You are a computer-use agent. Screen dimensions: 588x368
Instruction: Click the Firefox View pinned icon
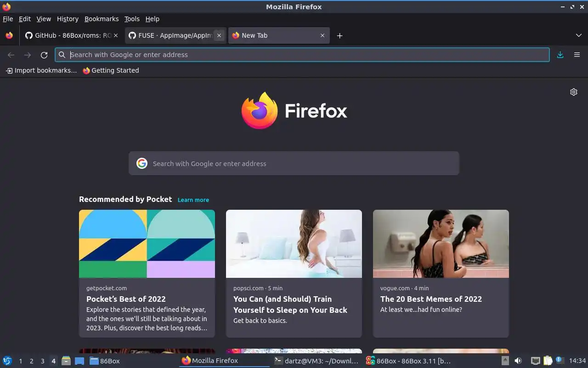9,35
